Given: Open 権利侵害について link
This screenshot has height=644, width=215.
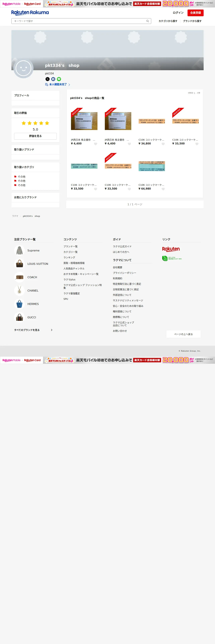Looking at the screenshot, I should (x=122, y=311).
